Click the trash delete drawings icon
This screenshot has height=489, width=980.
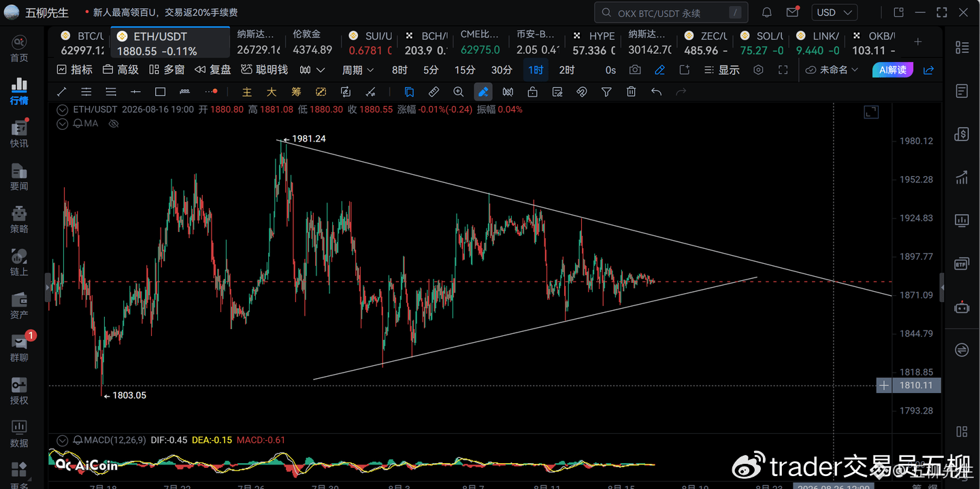pyautogui.click(x=632, y=92)
